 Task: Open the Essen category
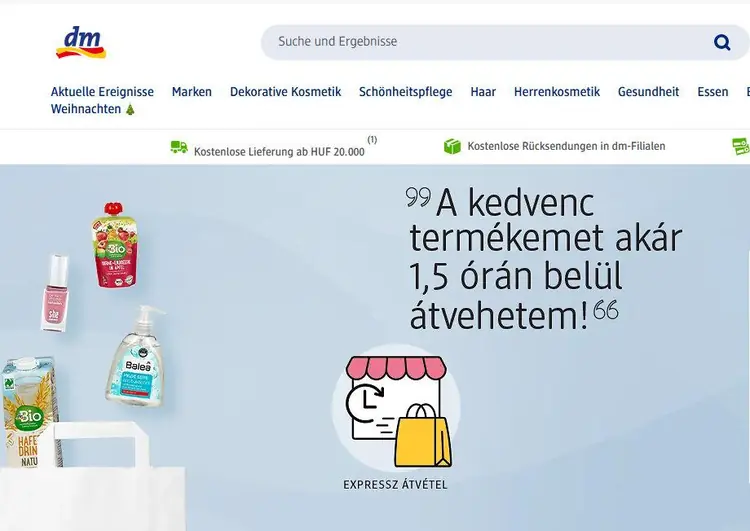[x=713, y=91]
